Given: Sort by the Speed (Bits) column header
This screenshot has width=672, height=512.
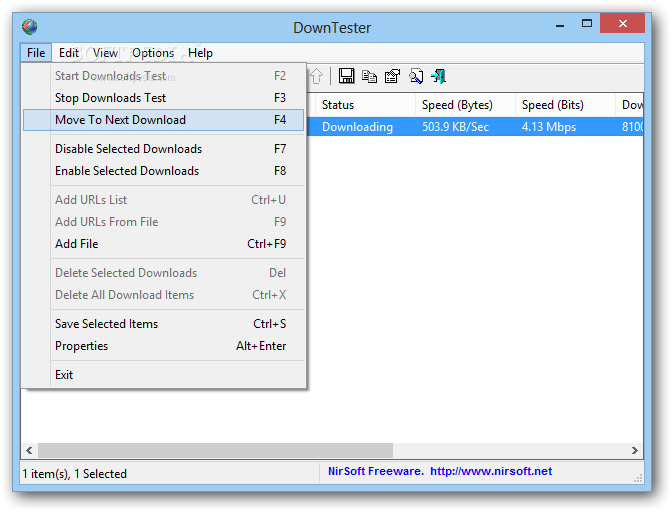Looking at the screenshot, I should [x=565, y=105].
